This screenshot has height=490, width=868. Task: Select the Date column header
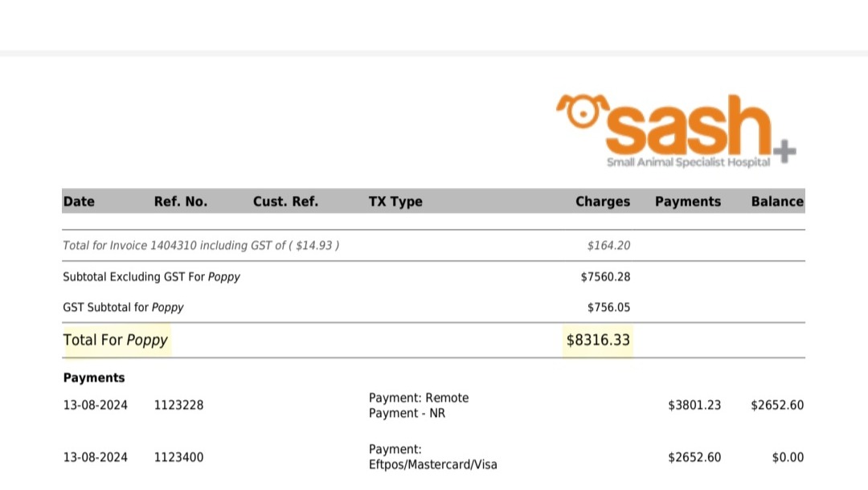[x=79, y=202]
